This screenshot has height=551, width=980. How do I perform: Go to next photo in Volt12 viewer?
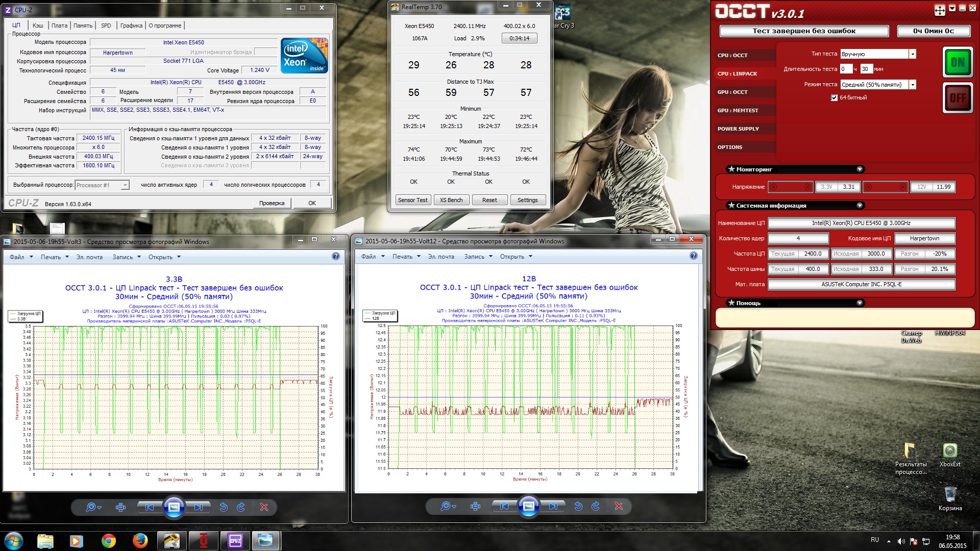click(553, 506)
